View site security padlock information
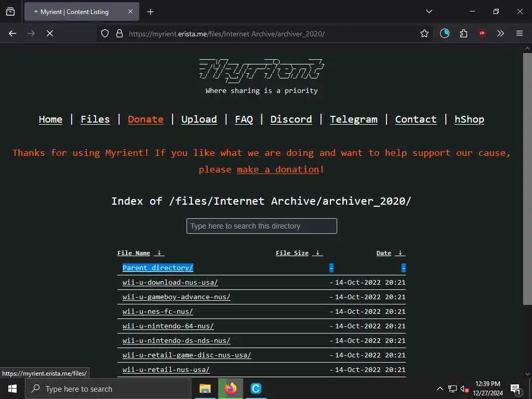Viewport: 532px width, 399px height. [119, 33]
